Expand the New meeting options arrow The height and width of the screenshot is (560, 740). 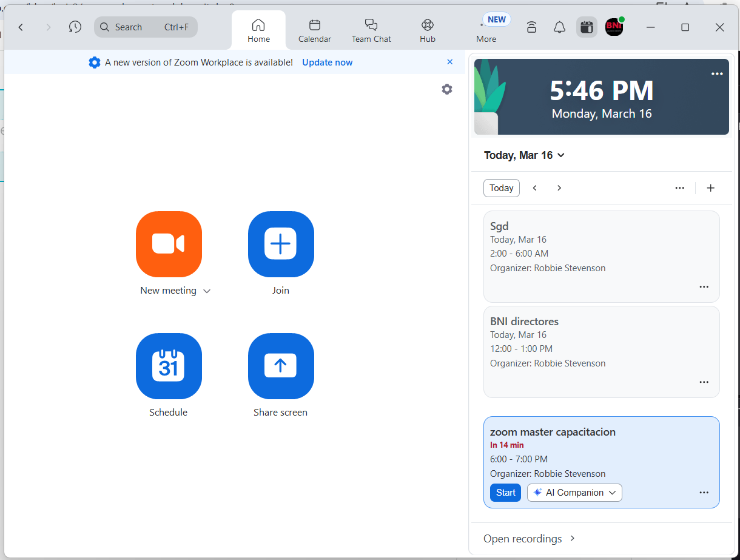(207, 291)
